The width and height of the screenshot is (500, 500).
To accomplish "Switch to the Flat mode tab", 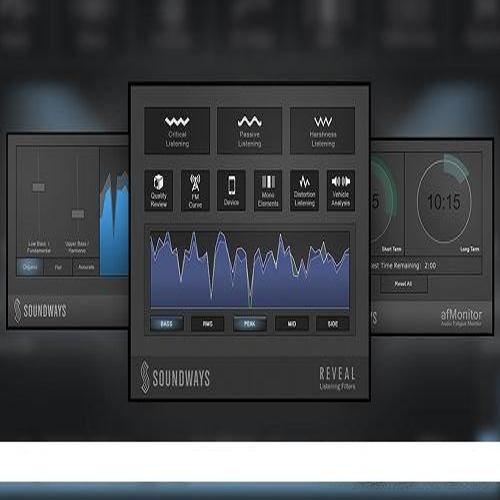I will 58,267.
